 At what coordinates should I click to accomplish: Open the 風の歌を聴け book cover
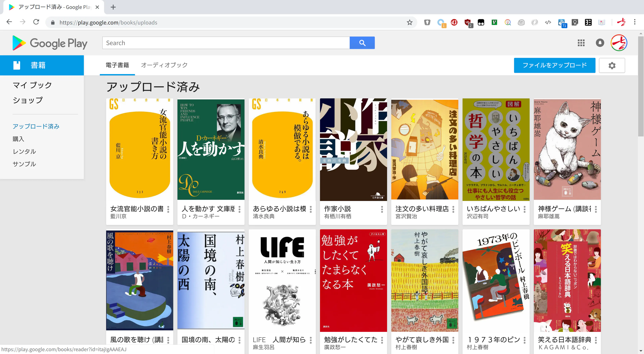coord(140,280)
